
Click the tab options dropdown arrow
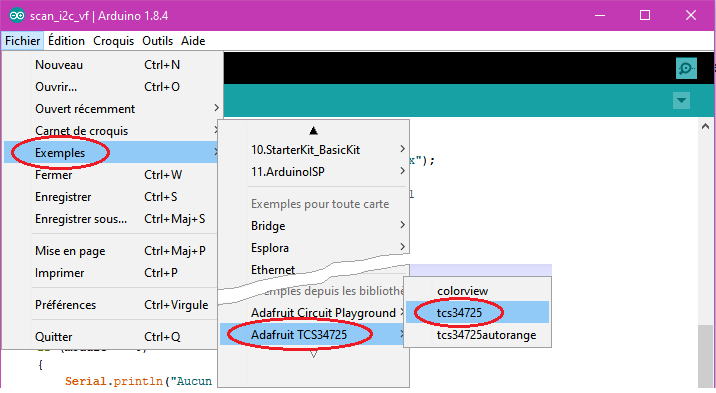pos(681,100)
